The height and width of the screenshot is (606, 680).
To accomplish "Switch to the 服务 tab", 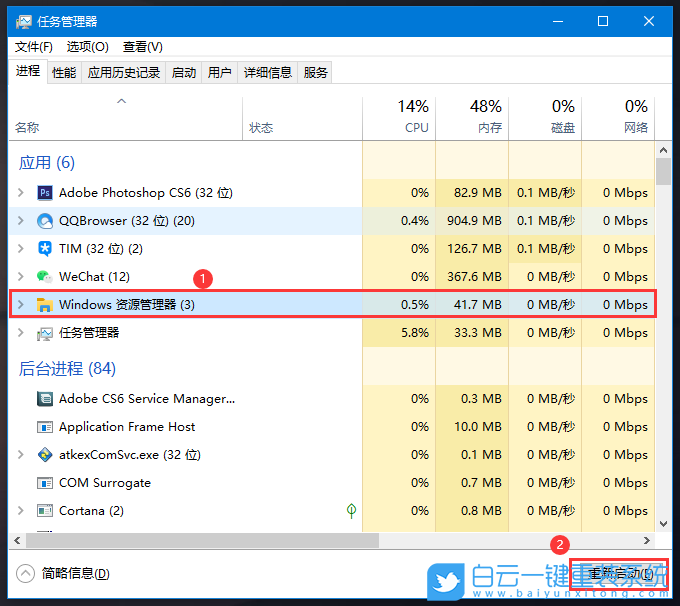I will 315,72.
